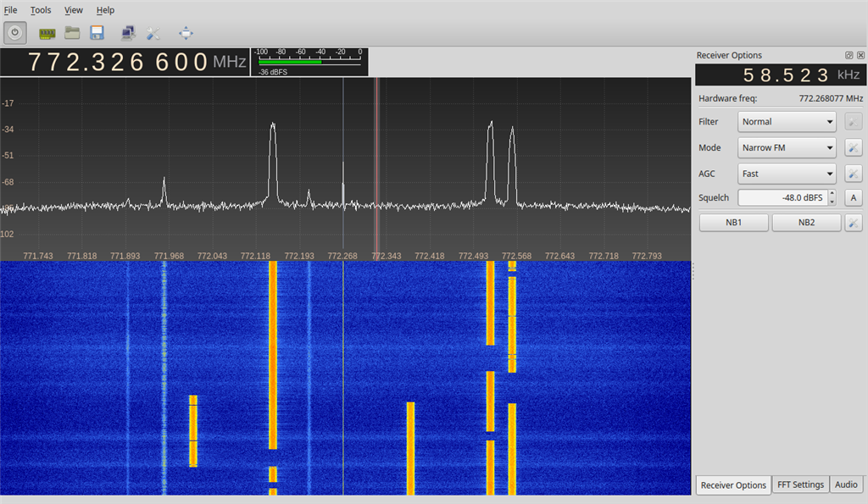868x504 pixels.
Task: Open noise blanker settings tool icon
Action: tap(854, 223)
